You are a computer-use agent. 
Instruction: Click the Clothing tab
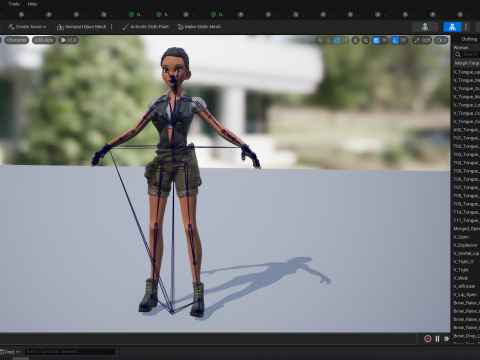[469, 39]
